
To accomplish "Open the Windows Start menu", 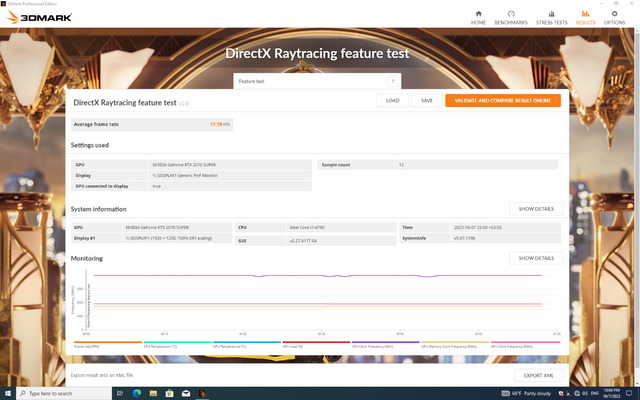I will pos(7,393).
